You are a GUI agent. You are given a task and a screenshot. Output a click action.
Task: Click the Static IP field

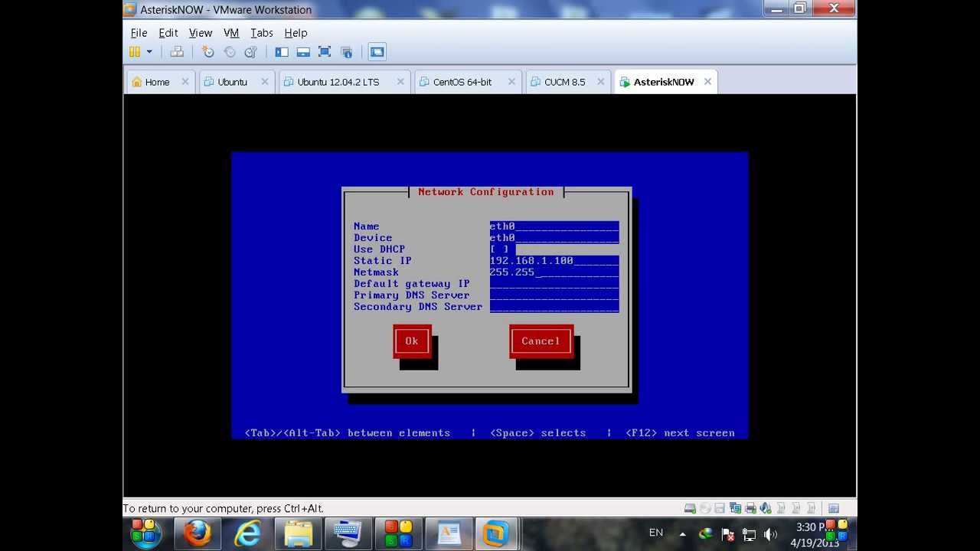point(554,261)
